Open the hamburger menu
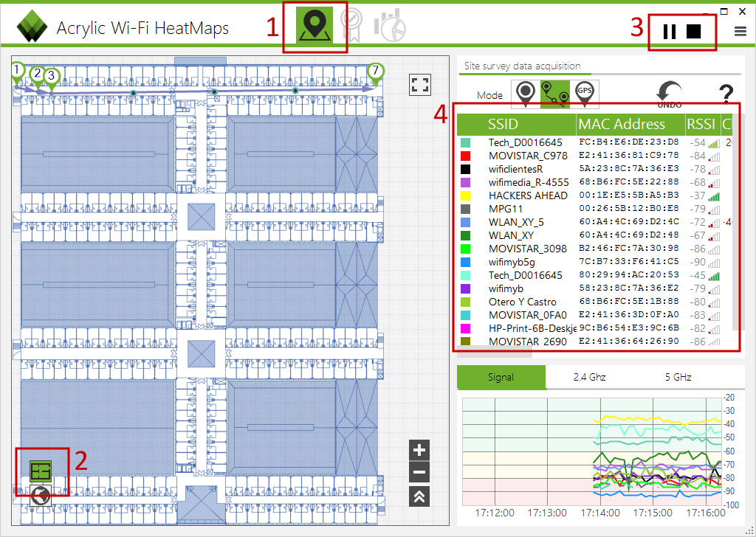Viewport: 756px width, 537px height. [740, 31]
